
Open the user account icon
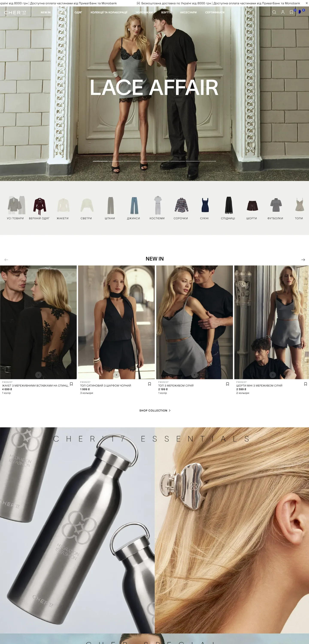coord(283,12)
